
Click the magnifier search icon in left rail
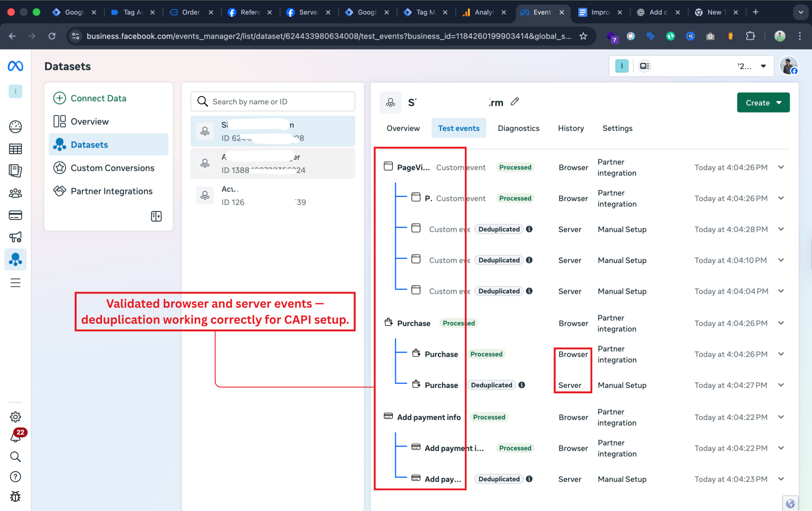tap(15, 457)
